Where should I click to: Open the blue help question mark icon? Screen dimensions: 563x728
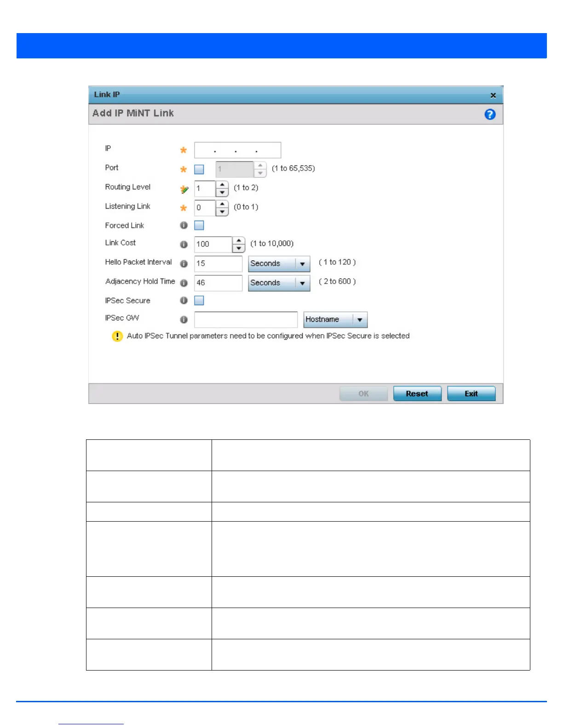(490, 114)
